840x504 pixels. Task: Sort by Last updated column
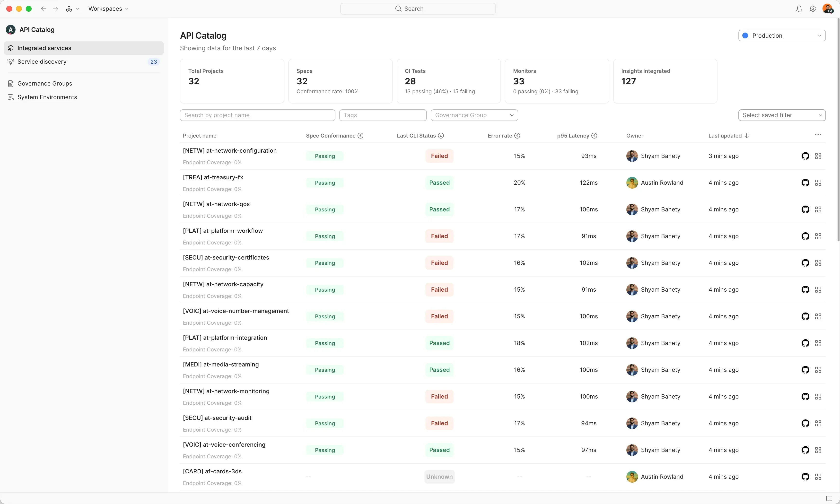tap(729, 136)
